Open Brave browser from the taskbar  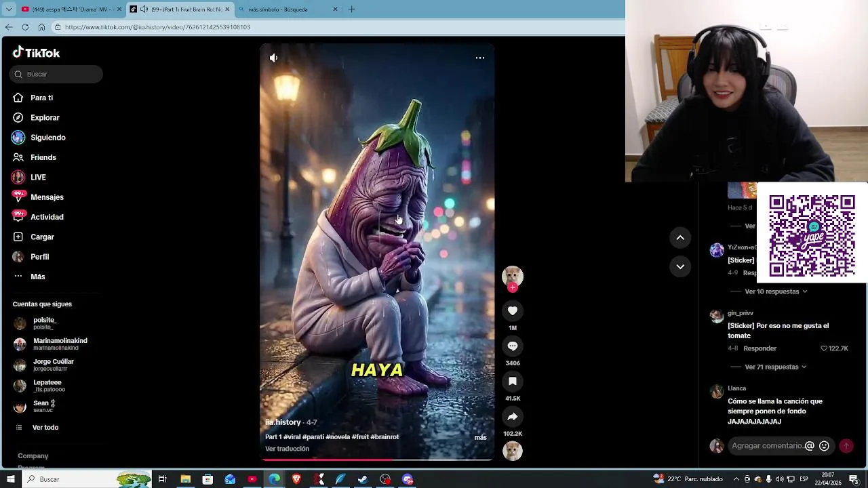point(296,479)
